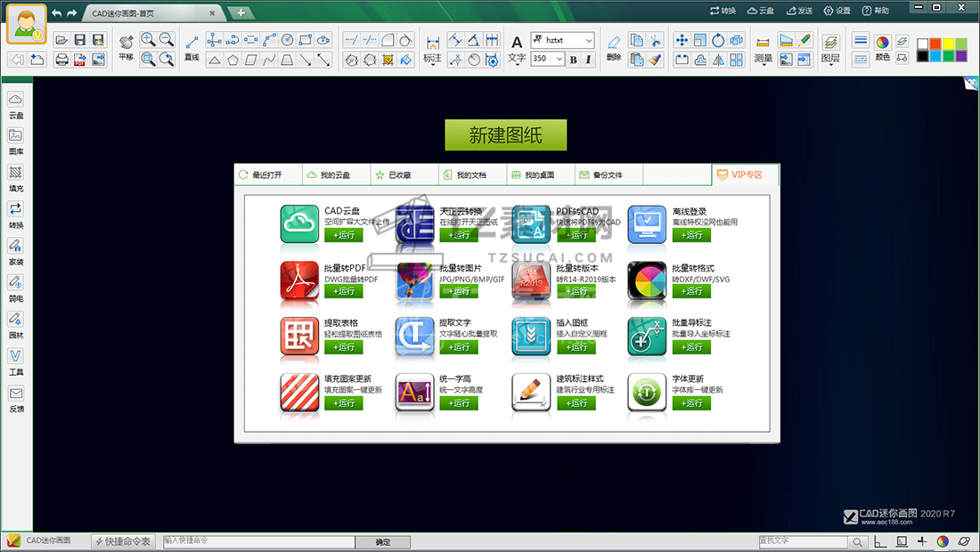Click the Mirror tool icon

coord(718,60)
